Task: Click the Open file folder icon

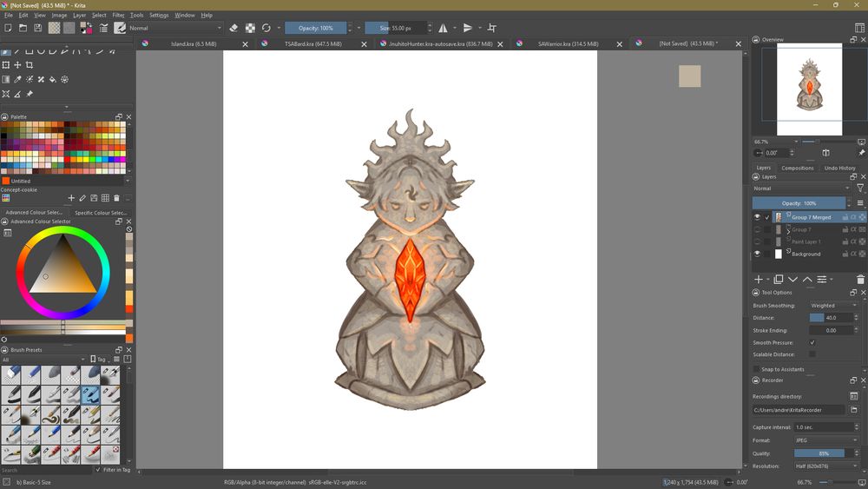Action: coord(23,28)
